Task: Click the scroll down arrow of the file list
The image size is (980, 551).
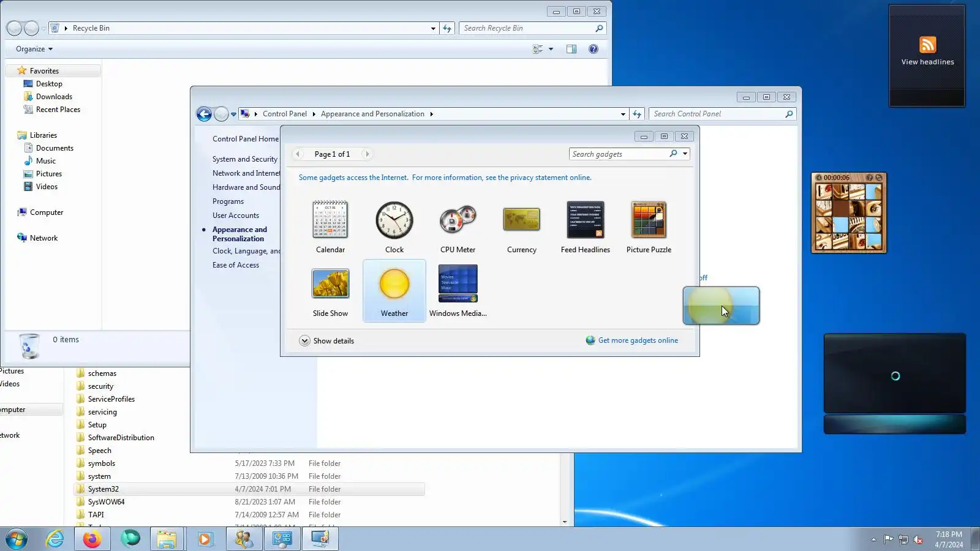Action: (x=565, y=522)
